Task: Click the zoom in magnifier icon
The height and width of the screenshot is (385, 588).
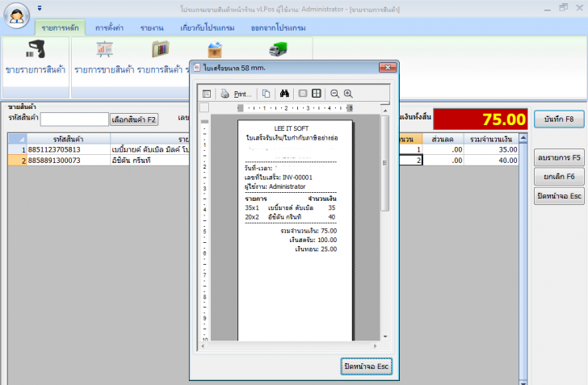Action: click(348, 94)
